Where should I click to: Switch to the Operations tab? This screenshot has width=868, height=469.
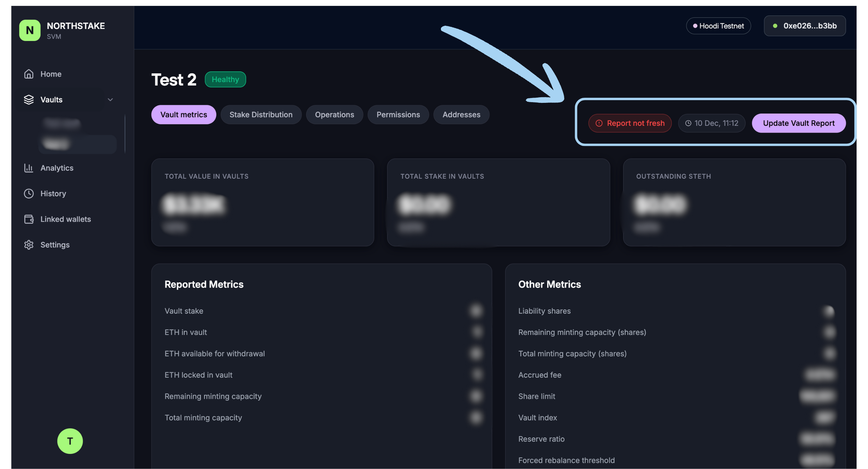[x=334, y=115]
